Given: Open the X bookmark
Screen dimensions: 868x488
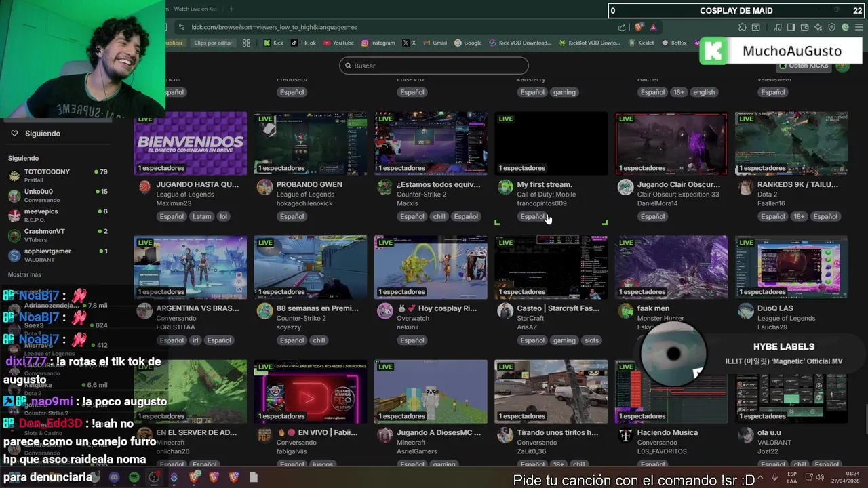Looking at the screenshot, I should [x=409, y=43].
